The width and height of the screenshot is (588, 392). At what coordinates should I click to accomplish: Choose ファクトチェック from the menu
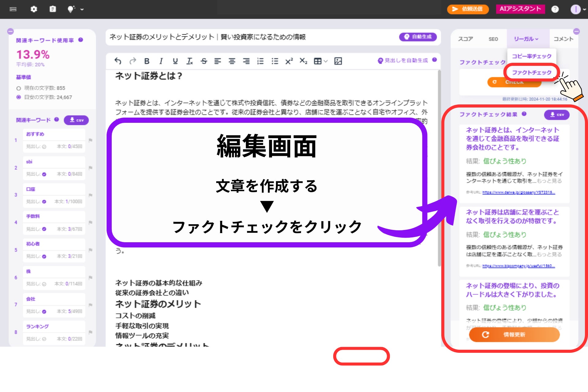[x=531, y=72]
